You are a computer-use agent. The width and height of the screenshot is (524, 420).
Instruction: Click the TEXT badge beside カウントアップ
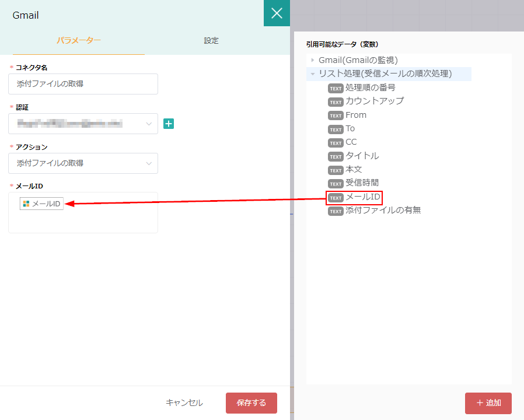click(x=336, y=102)
